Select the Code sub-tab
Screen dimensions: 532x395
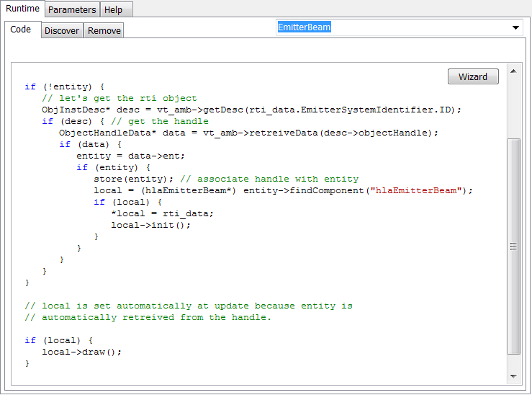coord(21,30)
